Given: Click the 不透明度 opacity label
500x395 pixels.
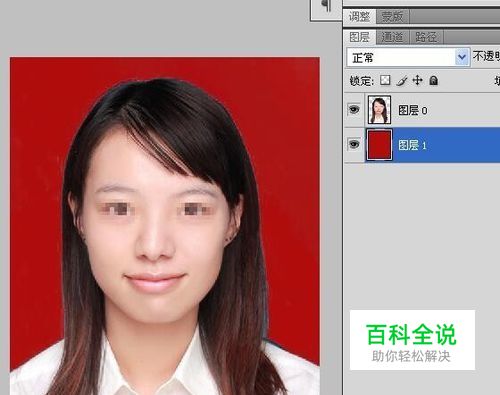Looking at the screenshot, I should [x=486, y=57].
